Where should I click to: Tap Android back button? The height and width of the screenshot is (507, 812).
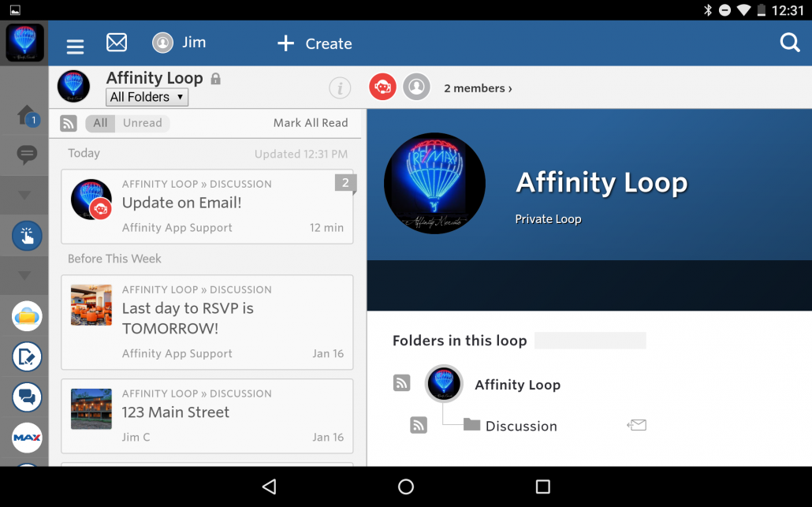click(x=270, y=486)
